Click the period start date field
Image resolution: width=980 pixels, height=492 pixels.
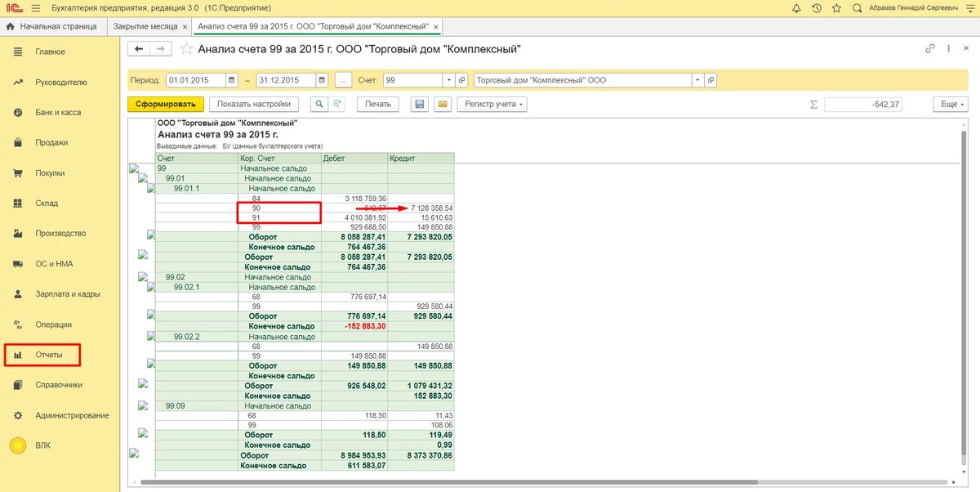click(195, 80)
